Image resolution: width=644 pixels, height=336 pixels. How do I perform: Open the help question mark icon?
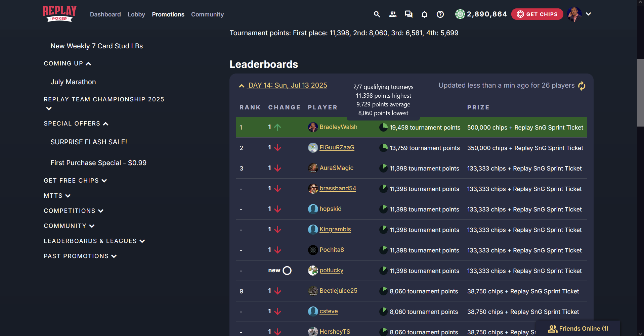click(440, 14)
